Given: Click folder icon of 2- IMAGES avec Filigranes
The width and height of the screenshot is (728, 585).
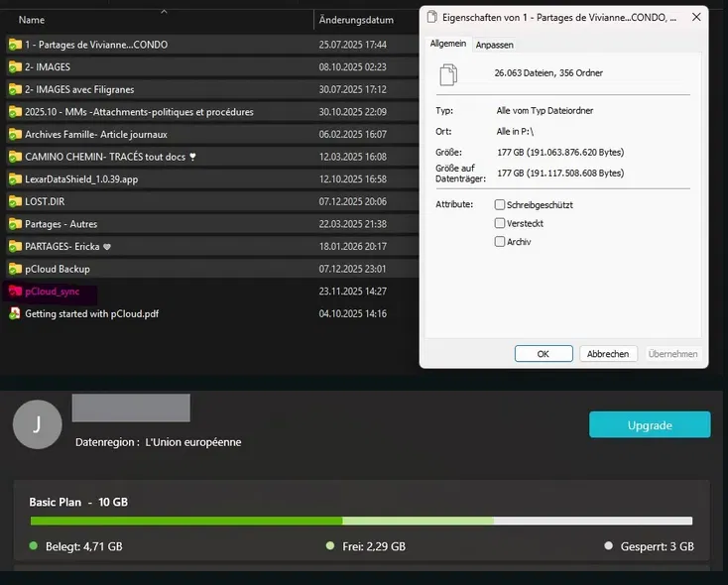Looking at the screenshot, I should (x=15, y=89).
